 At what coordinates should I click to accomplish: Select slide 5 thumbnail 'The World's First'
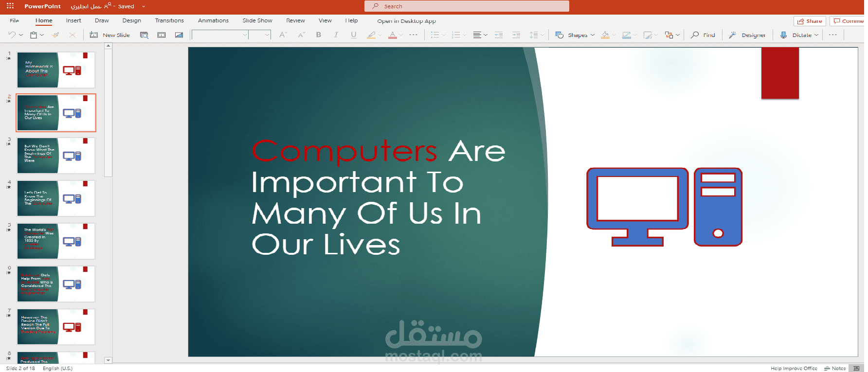pyautogui.click(x=56, y=241)
